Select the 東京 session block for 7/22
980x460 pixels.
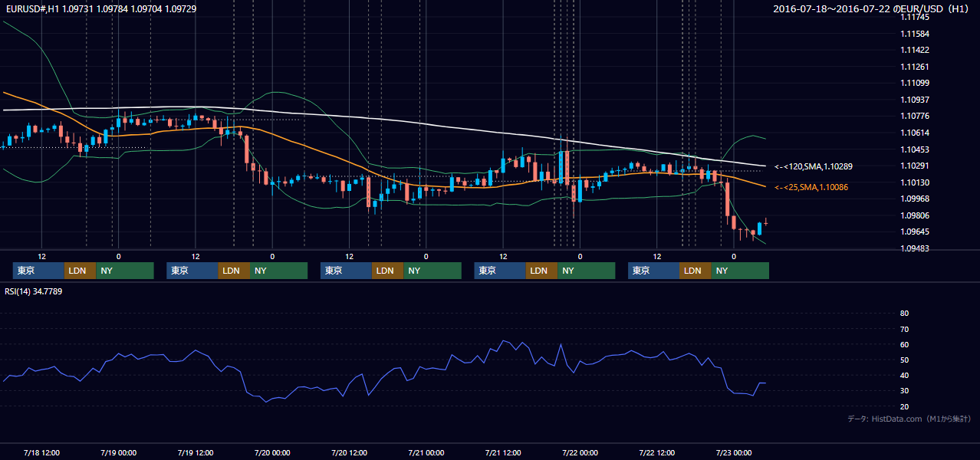[x=653, y=271]
